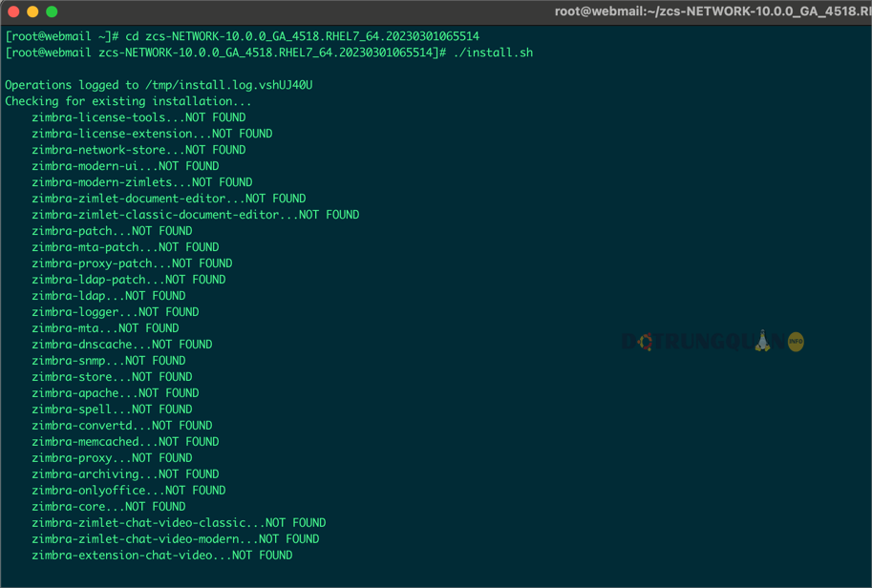Click the zimbra-license-extension...NOT FOUND line
872x588 pixels.
[152, 134]
